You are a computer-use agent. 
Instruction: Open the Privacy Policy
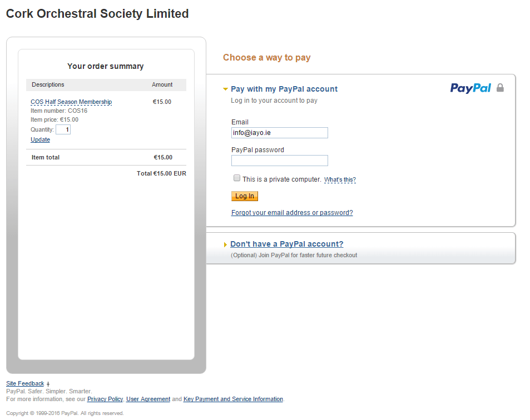click(105, 399)
